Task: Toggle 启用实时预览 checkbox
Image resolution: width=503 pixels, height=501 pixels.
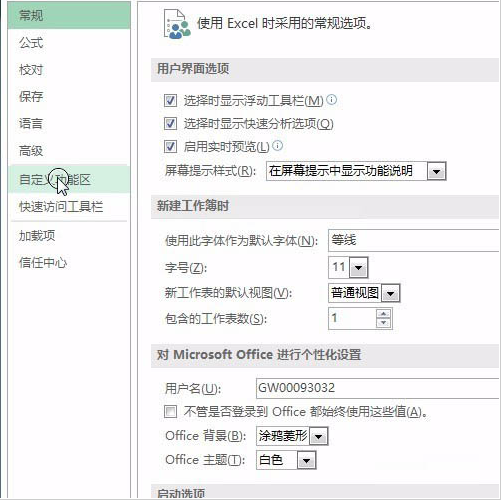Action: 170,146
